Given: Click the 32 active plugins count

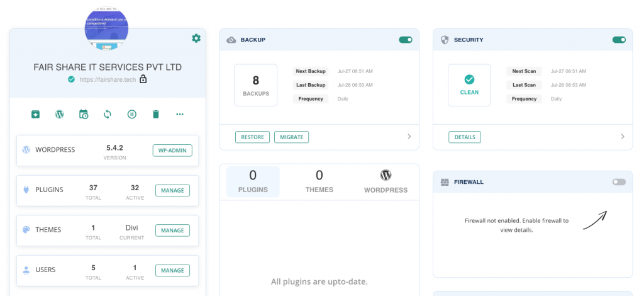Looking at the screenshot, I should (135, 188).
